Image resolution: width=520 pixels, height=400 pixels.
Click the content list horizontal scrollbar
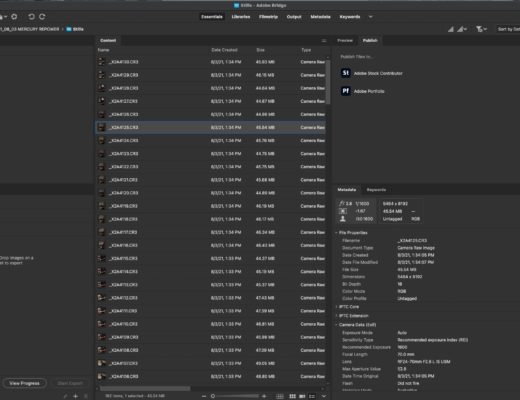(x=145, y=389)
